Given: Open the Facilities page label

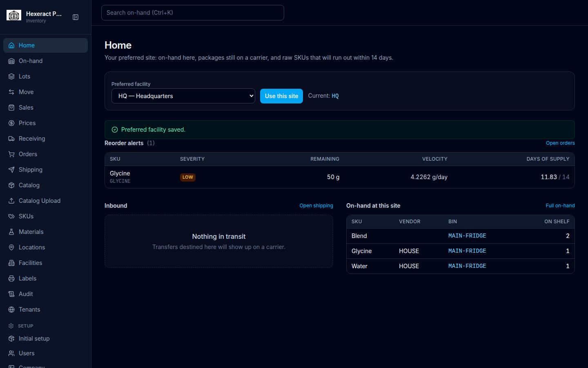Looking at the screenshot, I should (31, 263).
